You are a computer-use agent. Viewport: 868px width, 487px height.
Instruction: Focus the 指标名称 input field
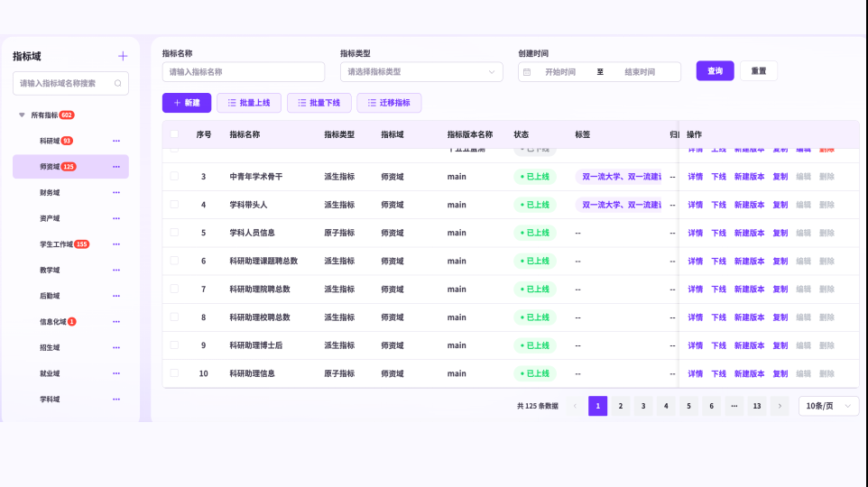(x=244, y=72)
